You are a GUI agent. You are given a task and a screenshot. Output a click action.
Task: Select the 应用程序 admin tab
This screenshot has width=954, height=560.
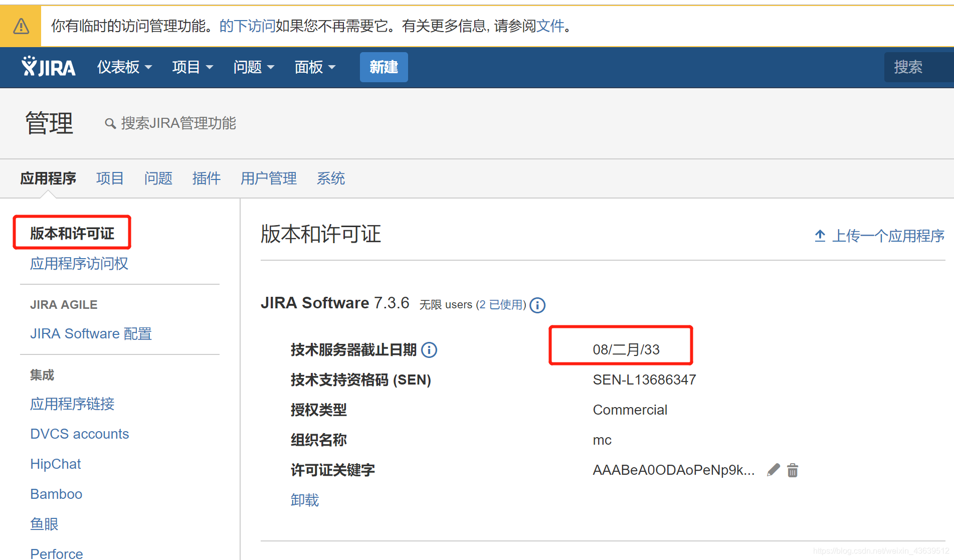pos(48,178)
